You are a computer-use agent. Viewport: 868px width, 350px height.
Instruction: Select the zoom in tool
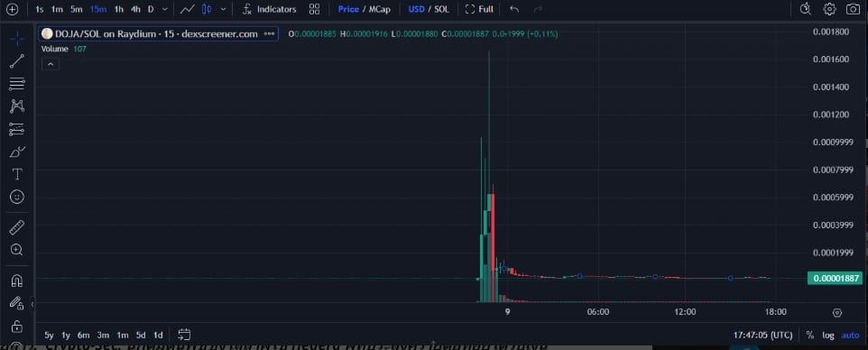point(17,250)
